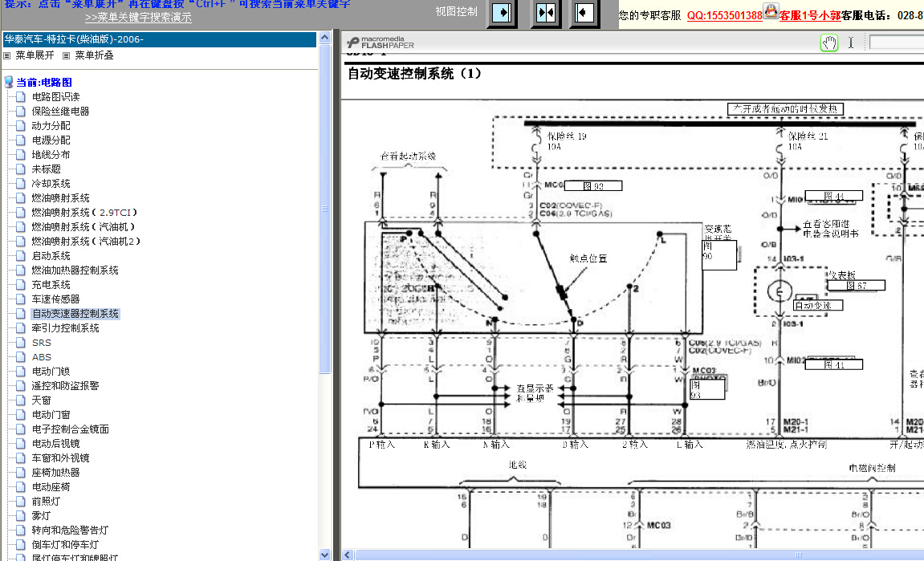
Task: Click the document horizontal scroll-left arrow
Action: click(x=348, y=555)
